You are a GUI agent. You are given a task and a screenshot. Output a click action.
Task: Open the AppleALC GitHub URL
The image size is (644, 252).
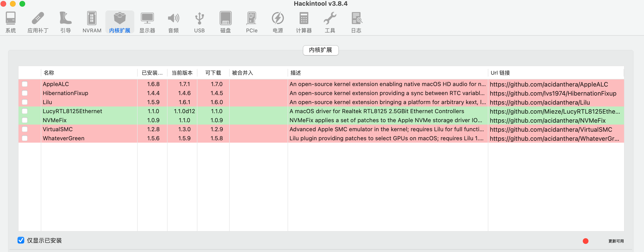point(549,84)
